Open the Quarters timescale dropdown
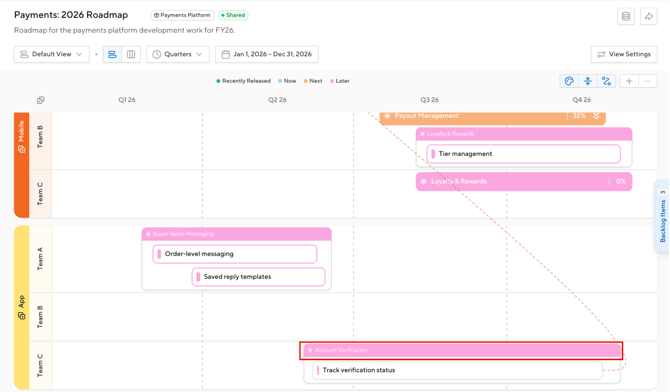 pos(178,54)
